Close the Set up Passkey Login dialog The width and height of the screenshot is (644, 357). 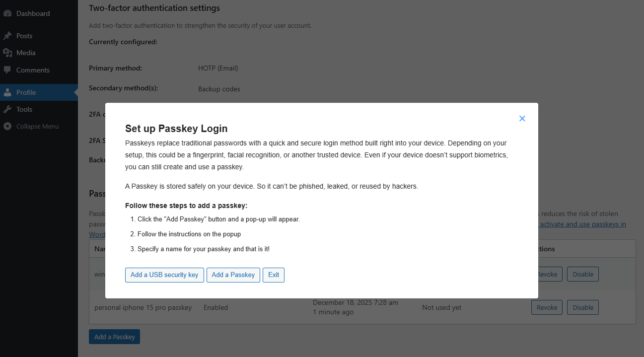522,119
